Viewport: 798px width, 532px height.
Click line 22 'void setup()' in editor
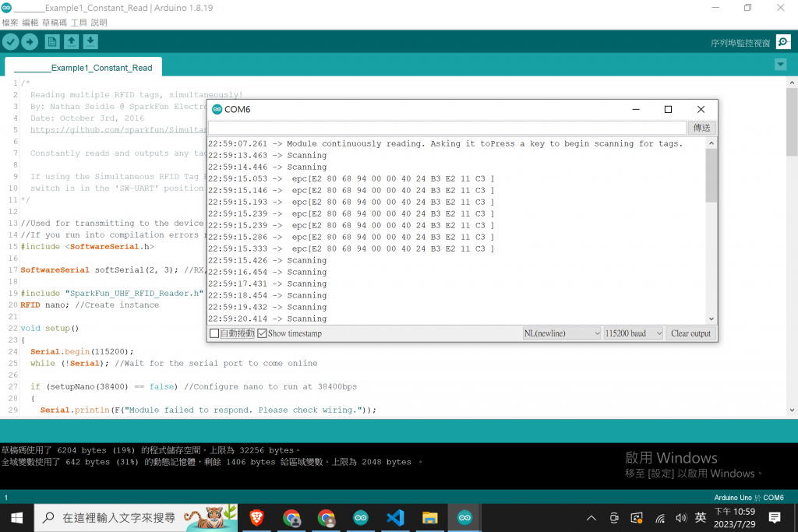coord(50,329)
